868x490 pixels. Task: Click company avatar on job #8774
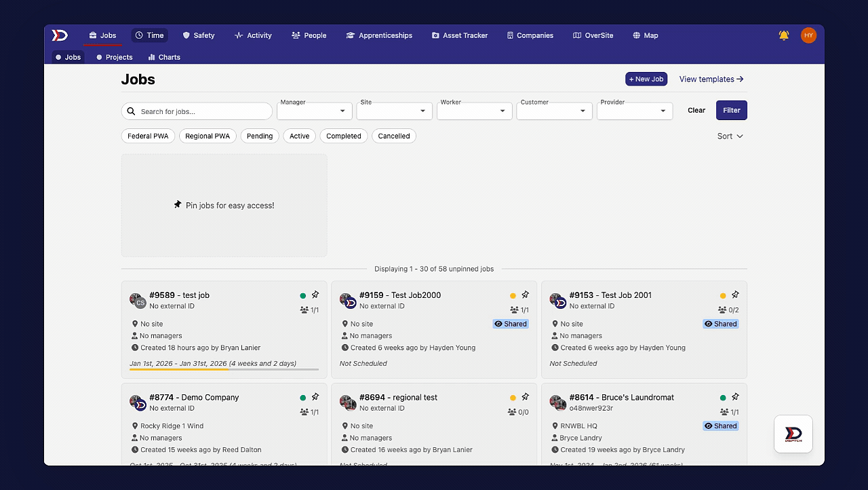[x=138, y=403]
